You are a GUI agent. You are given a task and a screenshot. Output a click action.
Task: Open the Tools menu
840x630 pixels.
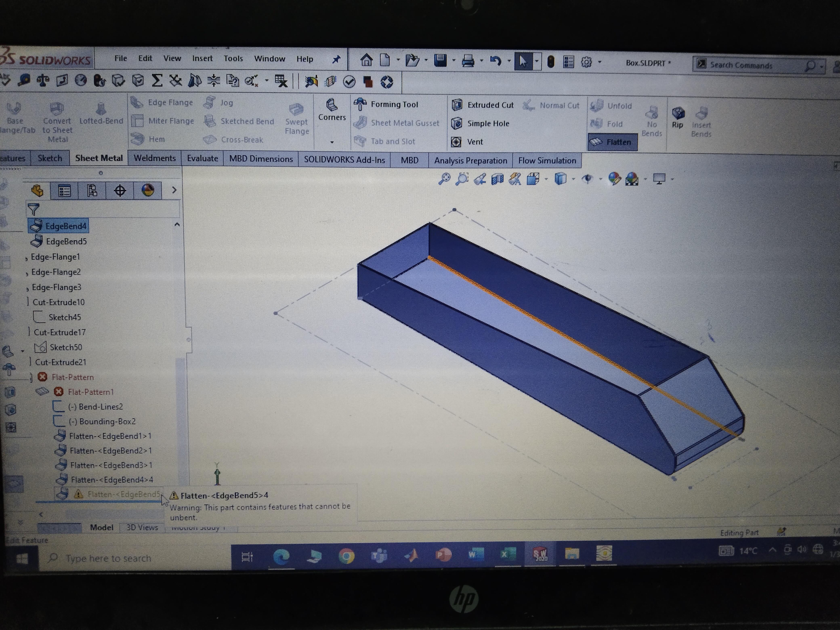click(233, 59)
